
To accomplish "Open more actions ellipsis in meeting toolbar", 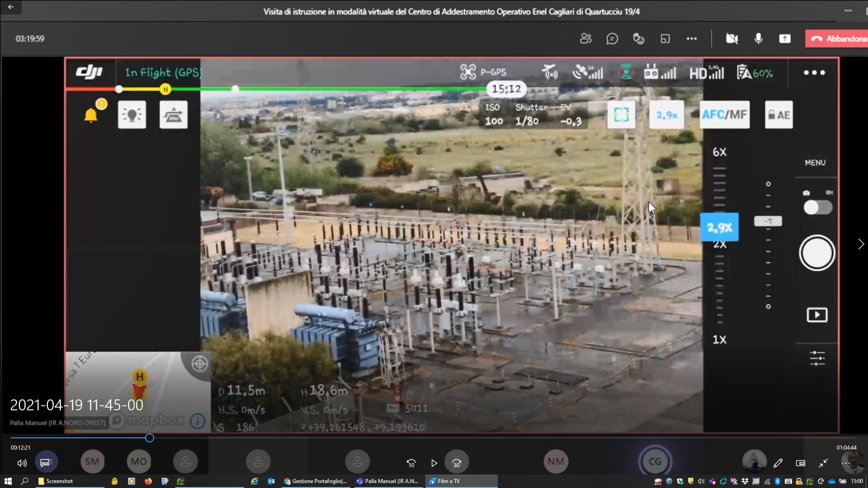I will click(x=691, y=39).
